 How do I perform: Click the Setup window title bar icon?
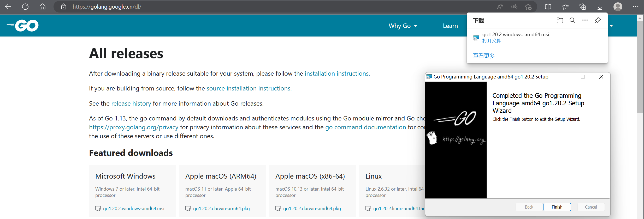point(429,77)
